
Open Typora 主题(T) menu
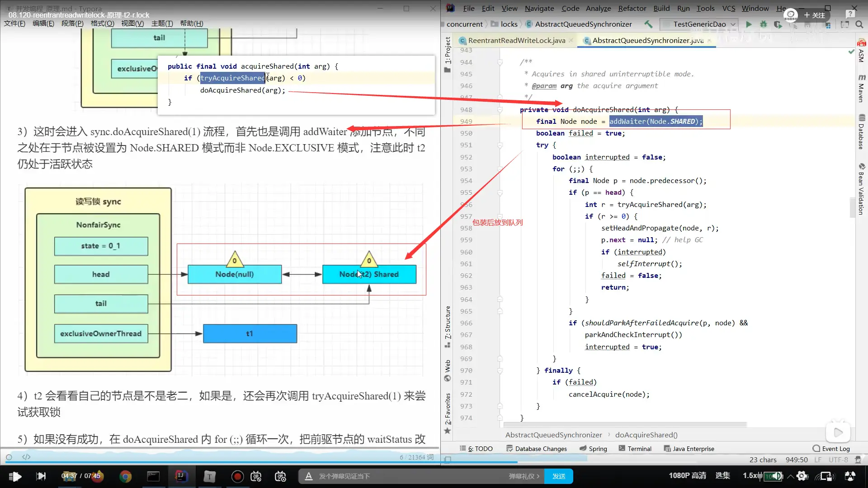pyautogui.click(x=162, y=23)
